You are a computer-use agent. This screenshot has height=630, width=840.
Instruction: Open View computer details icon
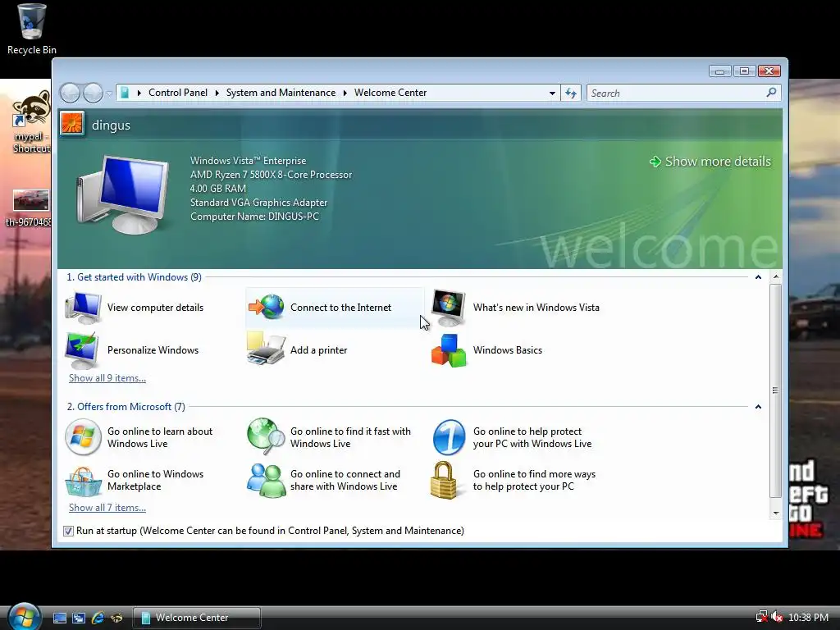point(83,308)
